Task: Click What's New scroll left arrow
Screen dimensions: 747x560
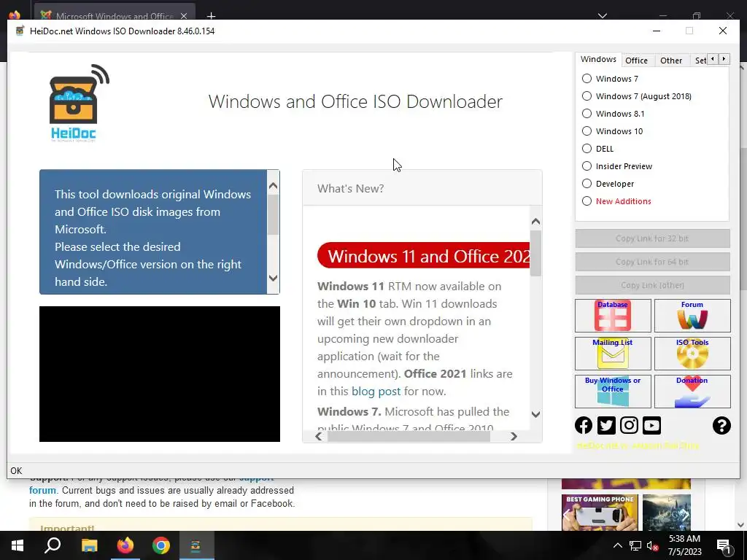Action: 319,436
